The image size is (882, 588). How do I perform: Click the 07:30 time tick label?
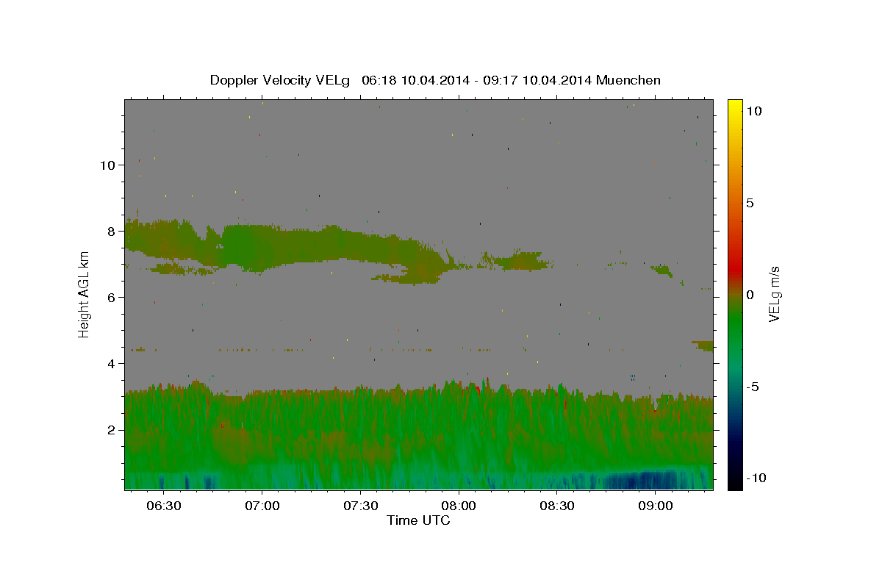pos(361,506)
